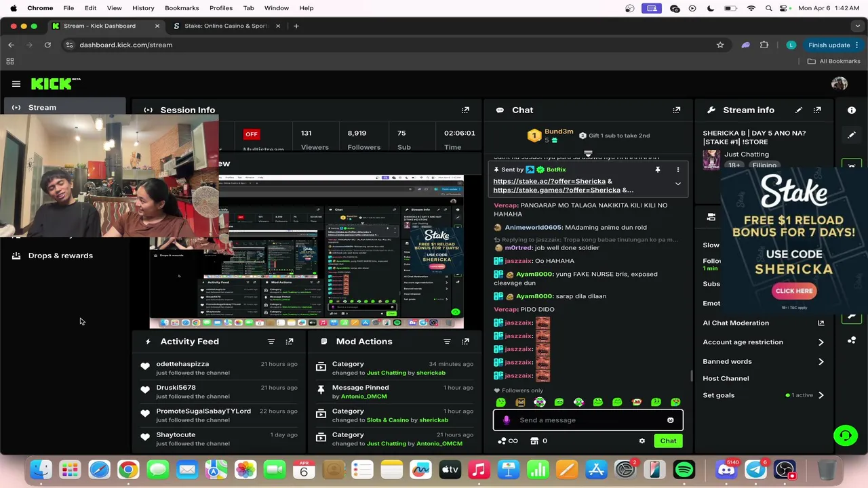The height and width of the screenshot is (488, 868).
Task: Pop out the Session Info panel
Action: (x=465, y=110)
